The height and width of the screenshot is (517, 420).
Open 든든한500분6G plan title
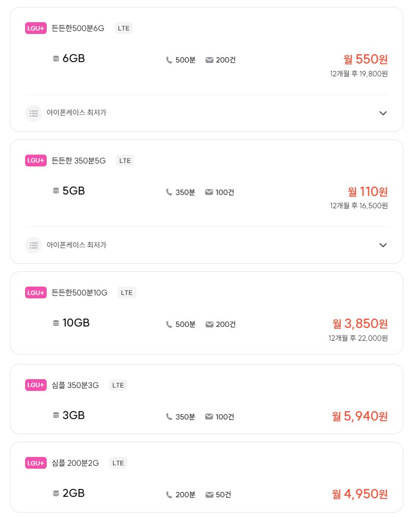(x=78, y=28)
